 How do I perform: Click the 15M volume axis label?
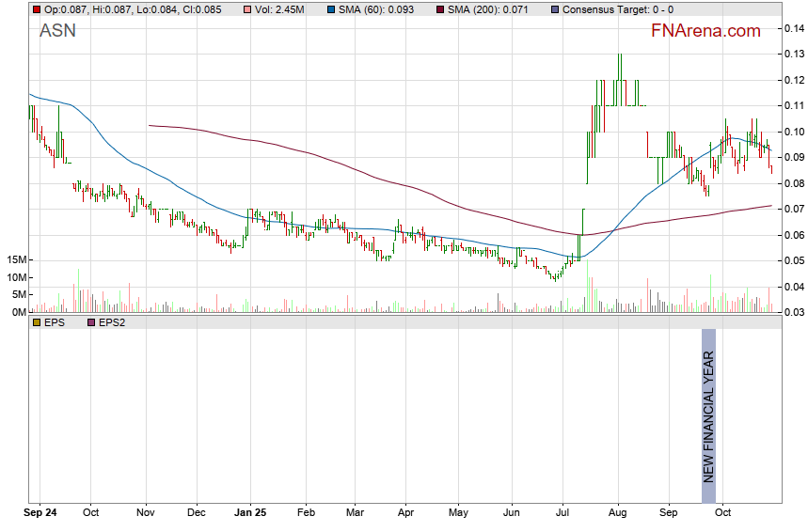[x=14, y=259]
